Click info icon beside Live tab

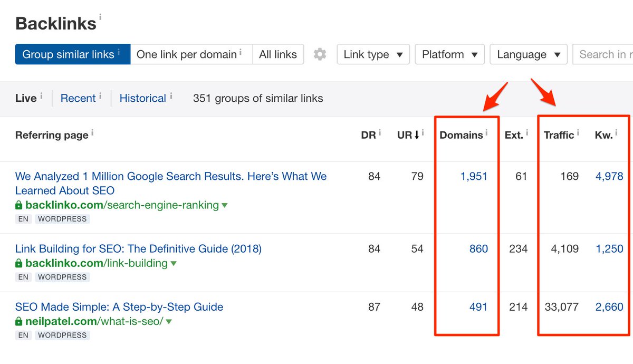41,95
